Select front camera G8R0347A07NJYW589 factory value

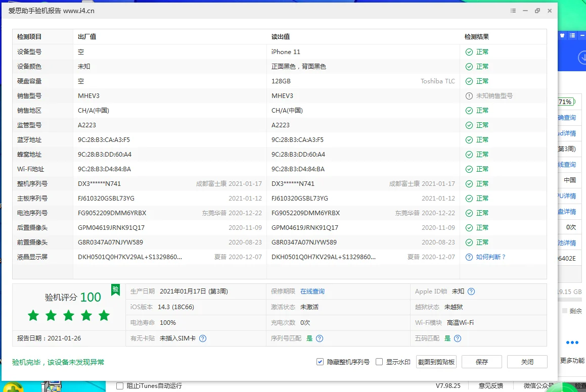[110, 242]
